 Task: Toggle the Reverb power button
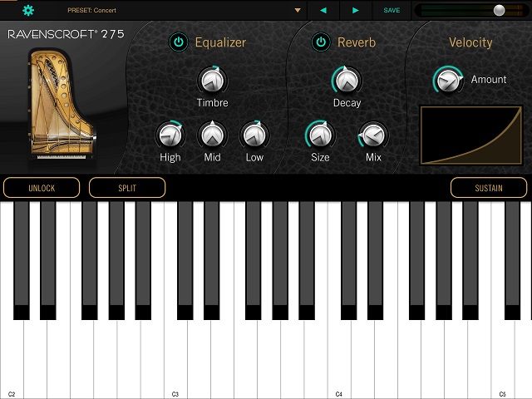coord(321,42)
